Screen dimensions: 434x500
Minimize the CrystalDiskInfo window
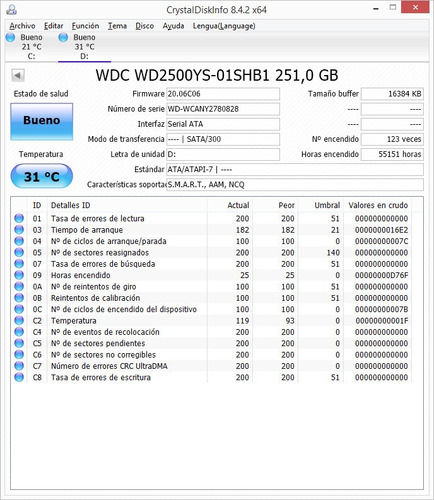(x=376, y=8)
